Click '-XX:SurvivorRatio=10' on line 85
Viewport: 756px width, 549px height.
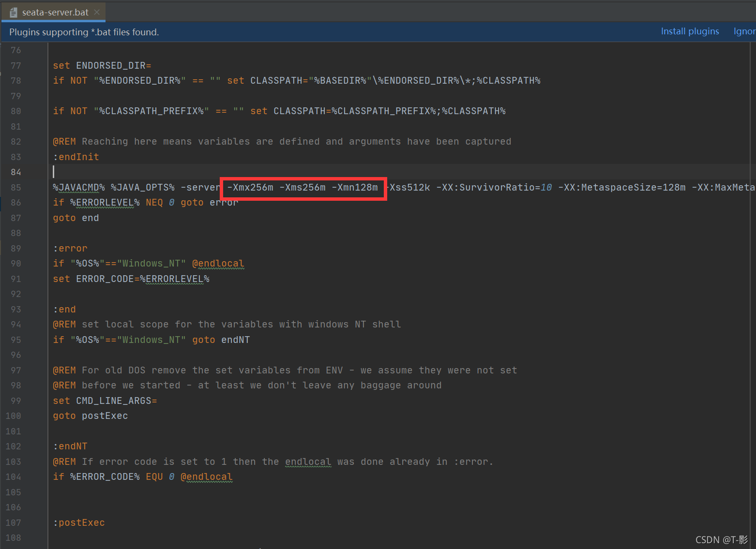(494, 187)
